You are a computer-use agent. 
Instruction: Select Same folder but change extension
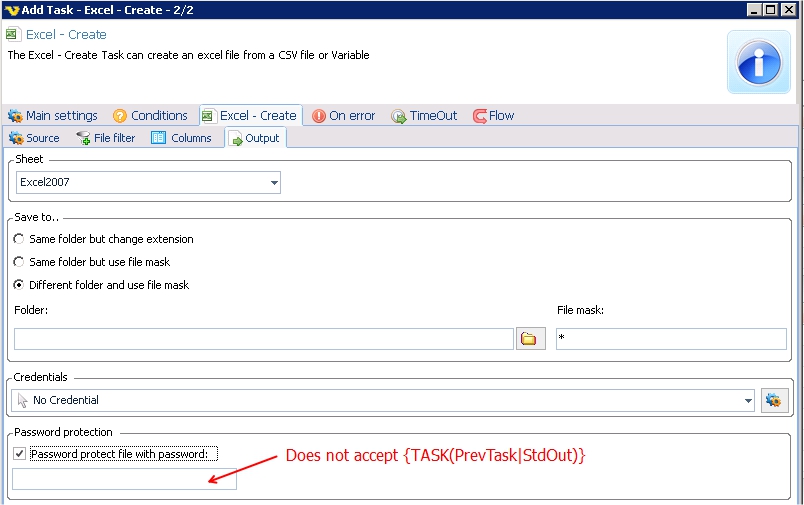click(19, 240)
